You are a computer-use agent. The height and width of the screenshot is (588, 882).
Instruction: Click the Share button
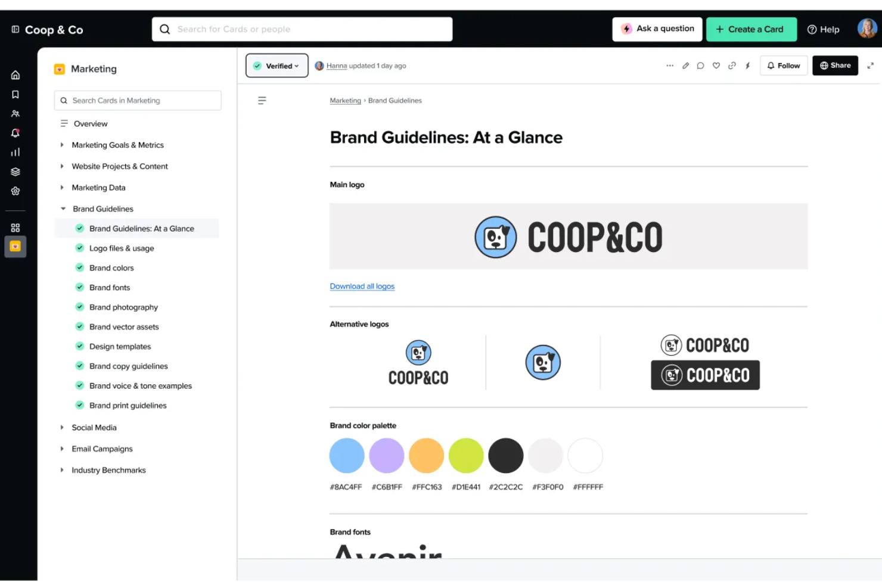pyautogui.click(x=835, y=66)
